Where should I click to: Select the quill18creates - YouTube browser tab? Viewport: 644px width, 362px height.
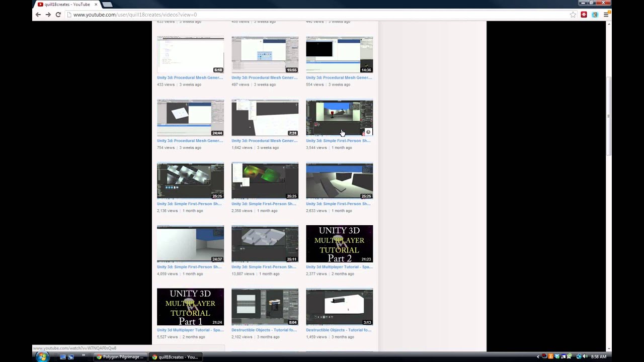point(67,5)
